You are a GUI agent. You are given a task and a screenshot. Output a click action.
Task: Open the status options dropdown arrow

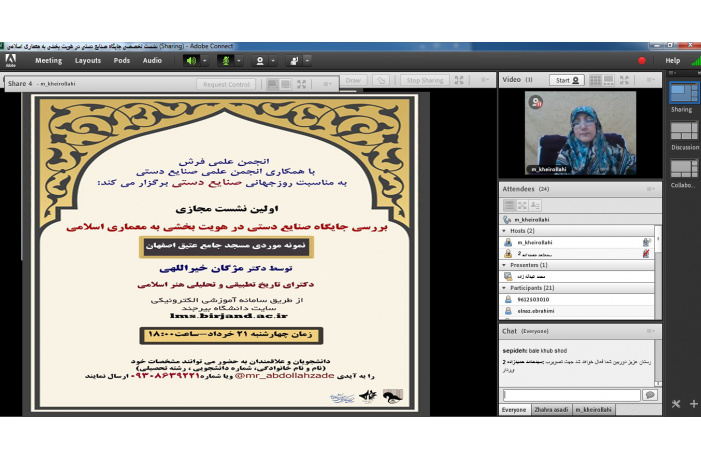[307, 61]
